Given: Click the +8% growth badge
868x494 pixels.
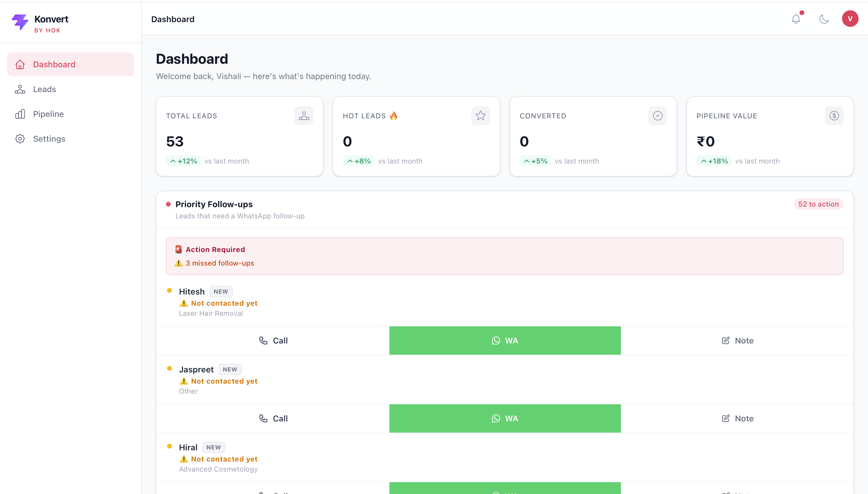Looking at the screenshot, I should point(358,161).
